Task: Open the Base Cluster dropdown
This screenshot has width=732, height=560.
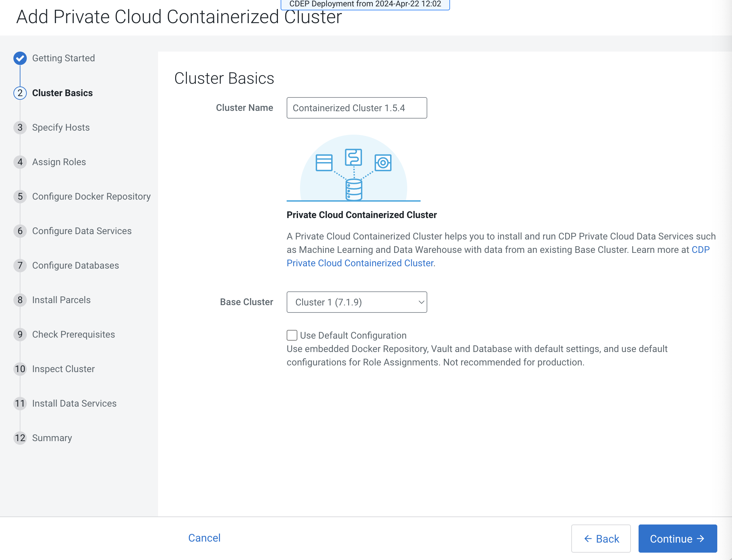Action: (x=357, y=302)
